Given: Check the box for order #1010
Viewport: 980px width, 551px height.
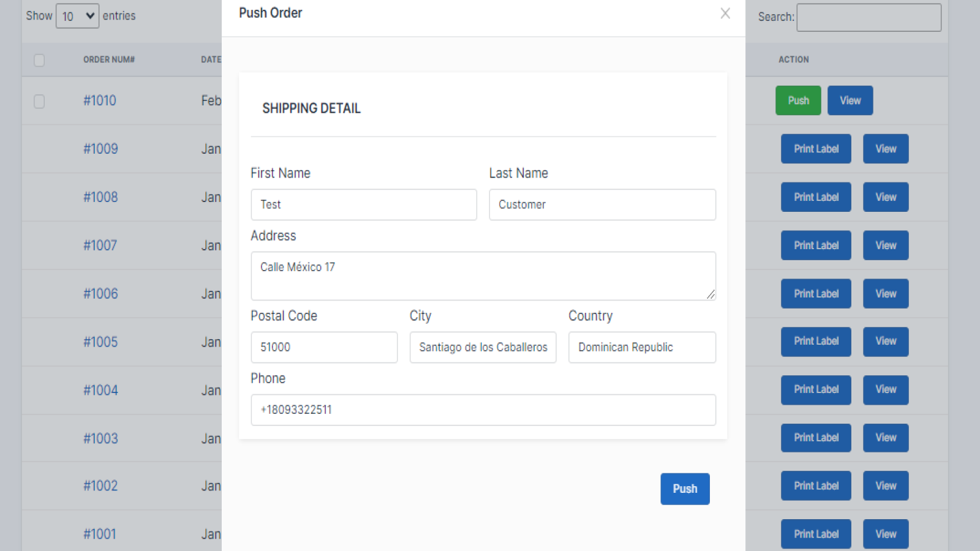Looking at the screenshot, I should [x=39, y=101].
